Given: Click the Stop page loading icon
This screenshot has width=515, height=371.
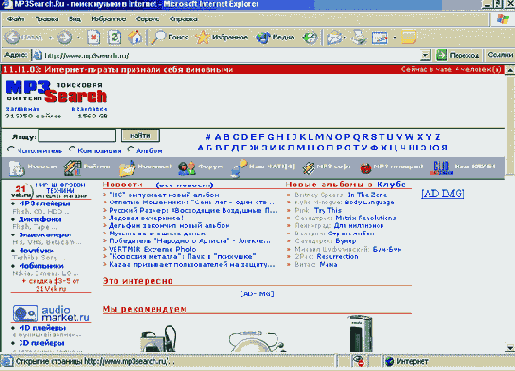Looking at the screenshot, I should point(94,37).
